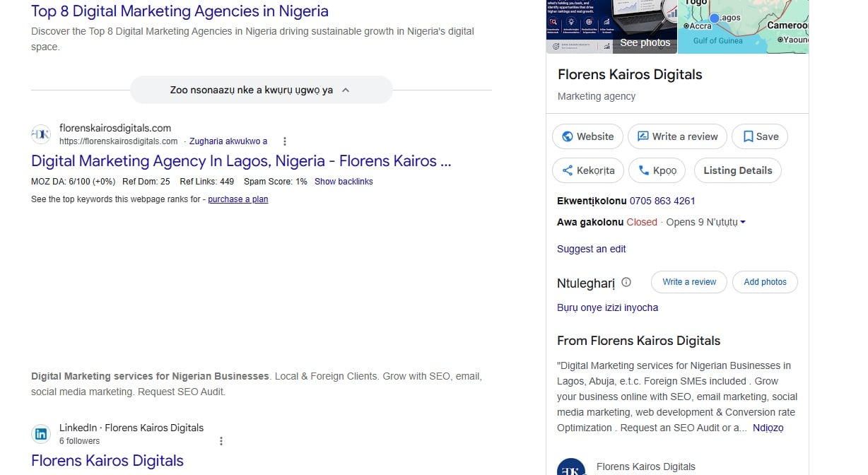
Task: Open 'Digital Marketing Agency In Lagos, Nigeria' result
Action: coord(241,160)
